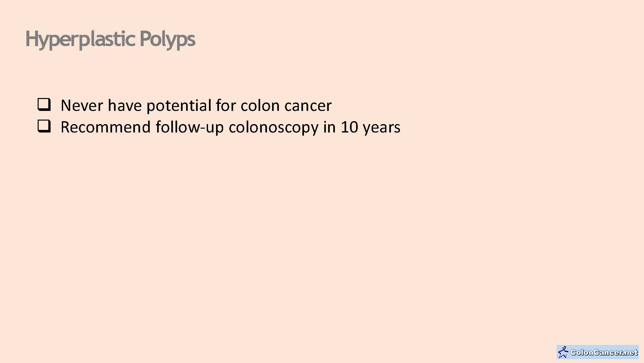Click the word 'years' in second bullet
644x363 pixels.
pyautogui.click(x=381, y=127)
